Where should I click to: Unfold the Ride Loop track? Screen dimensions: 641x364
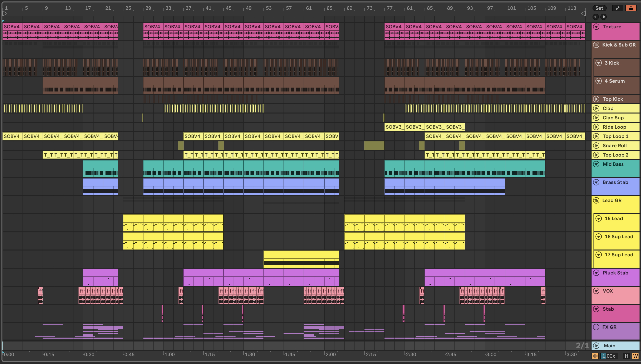pos(596,127)
